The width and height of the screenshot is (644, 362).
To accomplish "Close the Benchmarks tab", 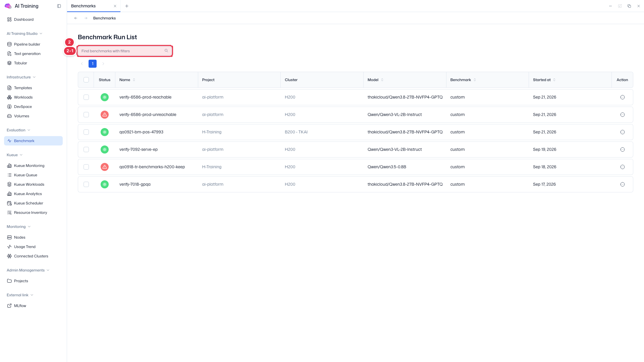I will click(x=115, y=6).
